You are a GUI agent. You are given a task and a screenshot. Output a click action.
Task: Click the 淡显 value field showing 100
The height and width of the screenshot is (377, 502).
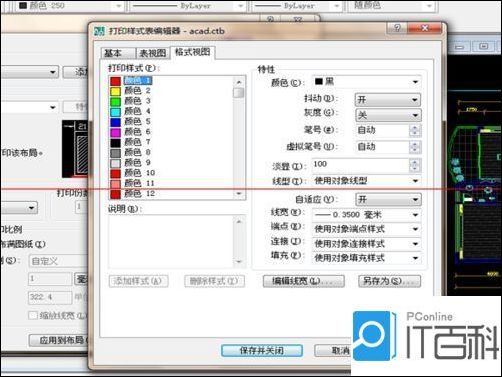[361, 165]
